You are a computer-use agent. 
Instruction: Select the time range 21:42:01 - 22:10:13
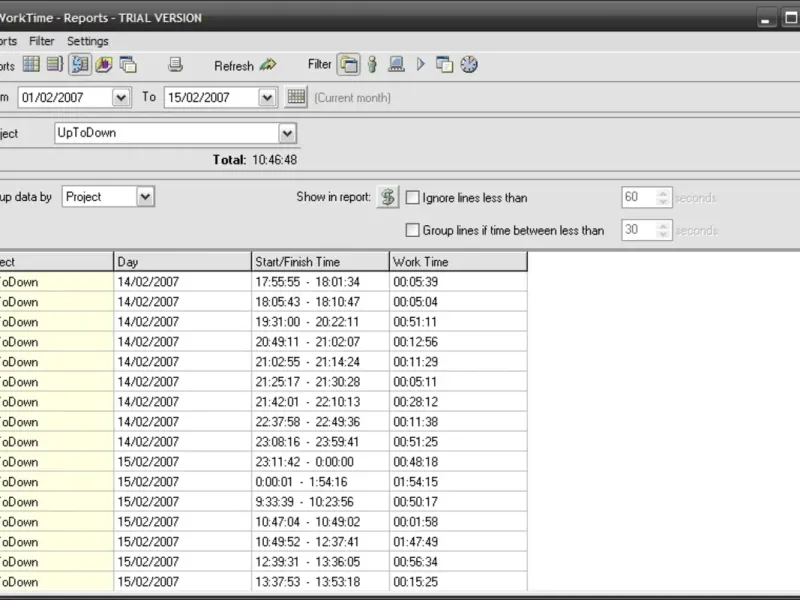308,402
